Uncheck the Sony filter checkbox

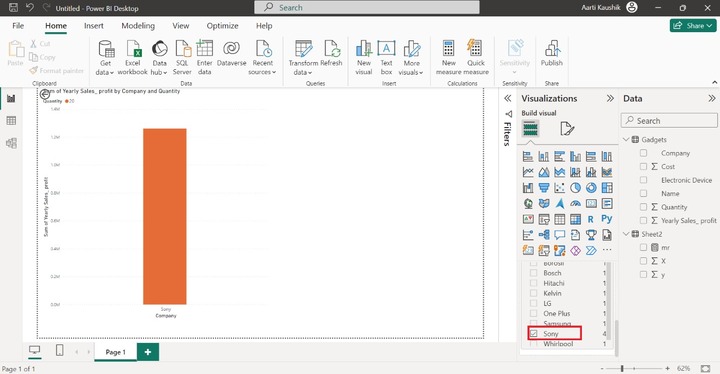pos(534,334)
